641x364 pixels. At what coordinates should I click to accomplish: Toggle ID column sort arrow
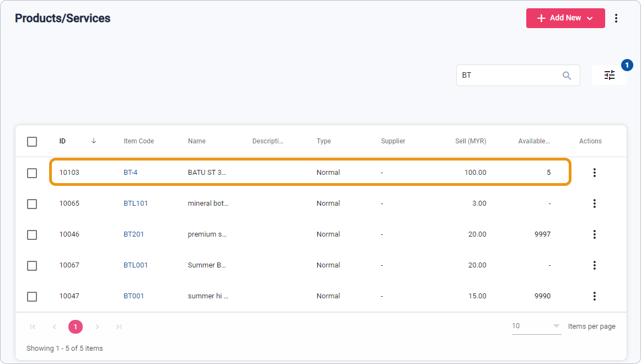pos(94,141)
